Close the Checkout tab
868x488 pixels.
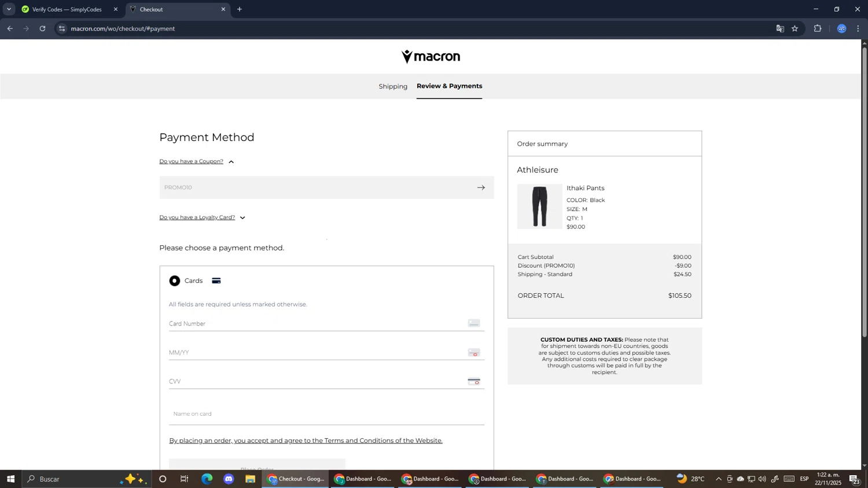click(223, 9)
